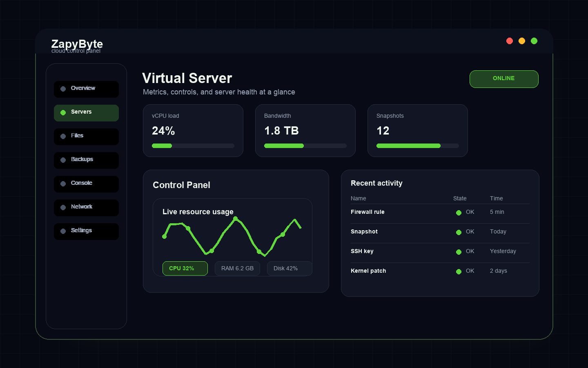
Task: Click the green dot beside Servers
Action: [x=63, y=113]
